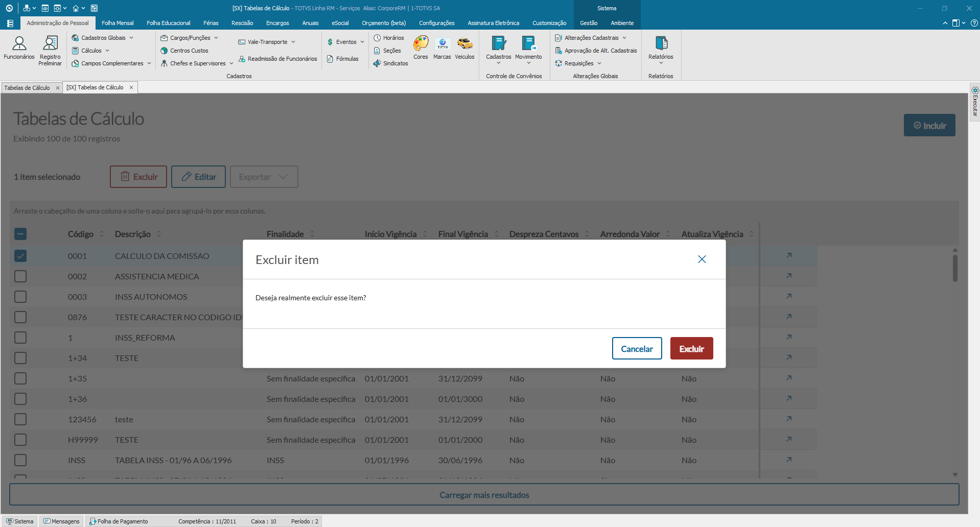The width and height of the screenshot is (980, 527).
Task: Open the Executar side panel
Action: [x=975, y=102]
